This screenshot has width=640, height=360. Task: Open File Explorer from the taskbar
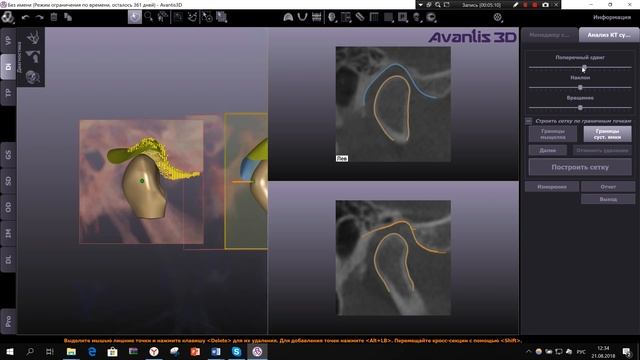71,351
